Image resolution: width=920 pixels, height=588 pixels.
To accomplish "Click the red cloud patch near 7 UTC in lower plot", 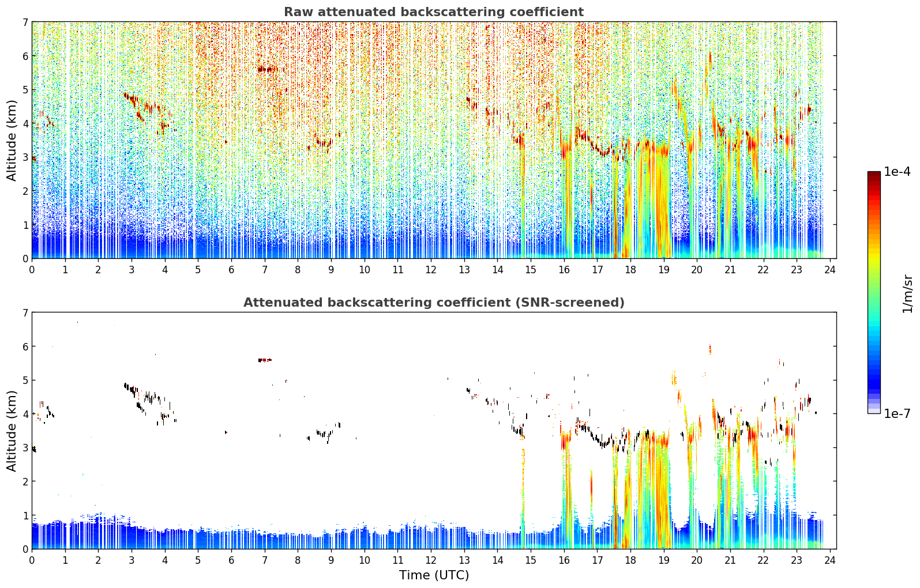I will point(265,360).
